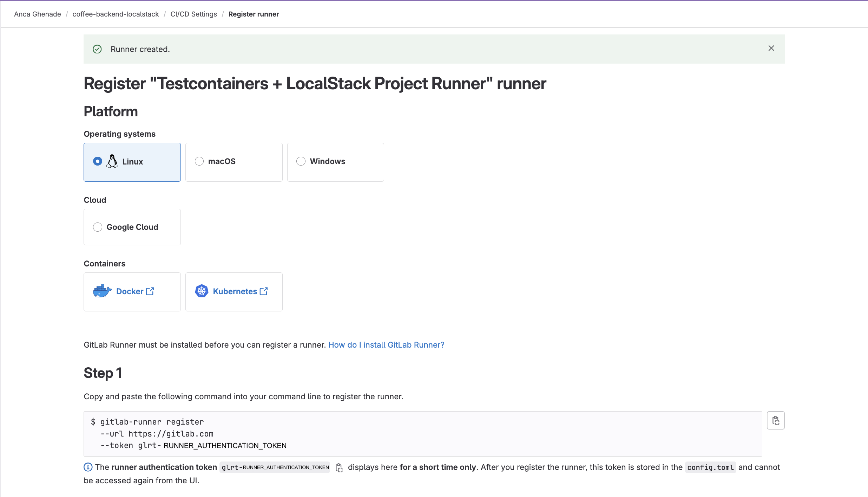Navigate to Anca Ghenade breadcrumb

(37, 14)
